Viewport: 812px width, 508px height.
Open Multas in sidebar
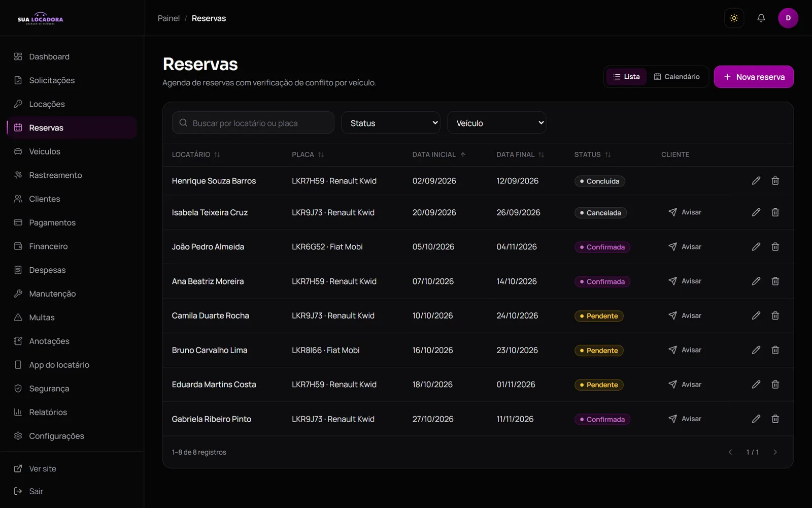tap(72, 317)
